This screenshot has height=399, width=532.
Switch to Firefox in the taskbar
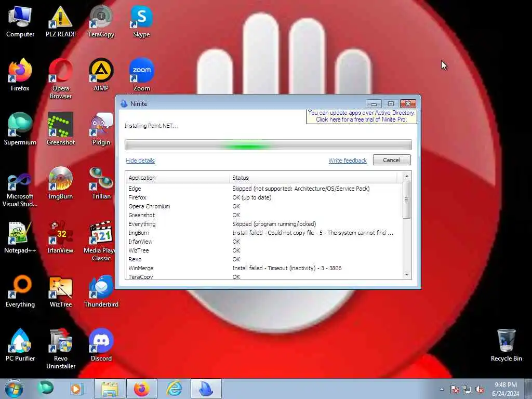coord(141,389)
